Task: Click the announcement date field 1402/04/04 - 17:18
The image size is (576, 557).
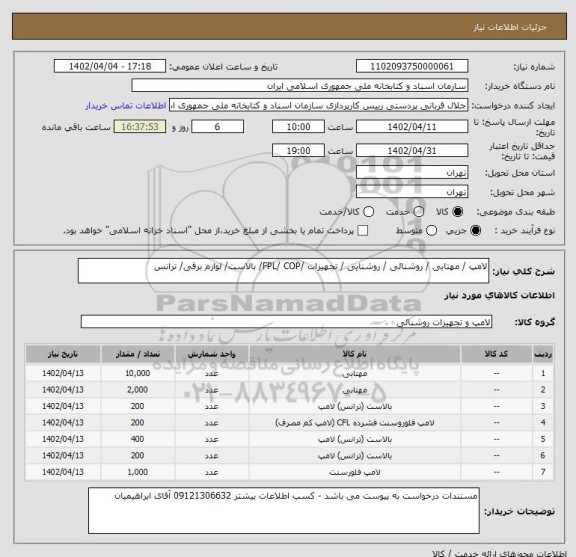Action: pos(110,67)
